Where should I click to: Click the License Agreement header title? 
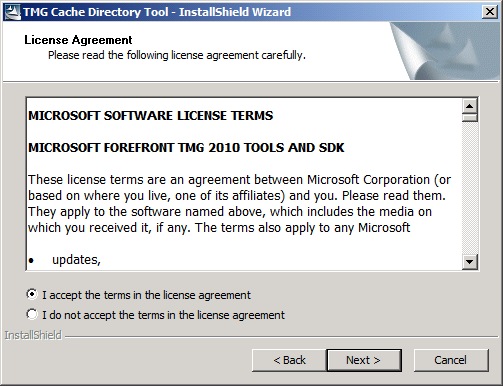[78, 40]
